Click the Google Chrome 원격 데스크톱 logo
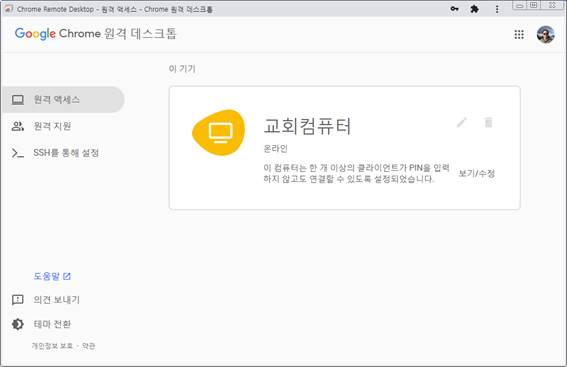567x367 pixels. click(x=95, y=34)
